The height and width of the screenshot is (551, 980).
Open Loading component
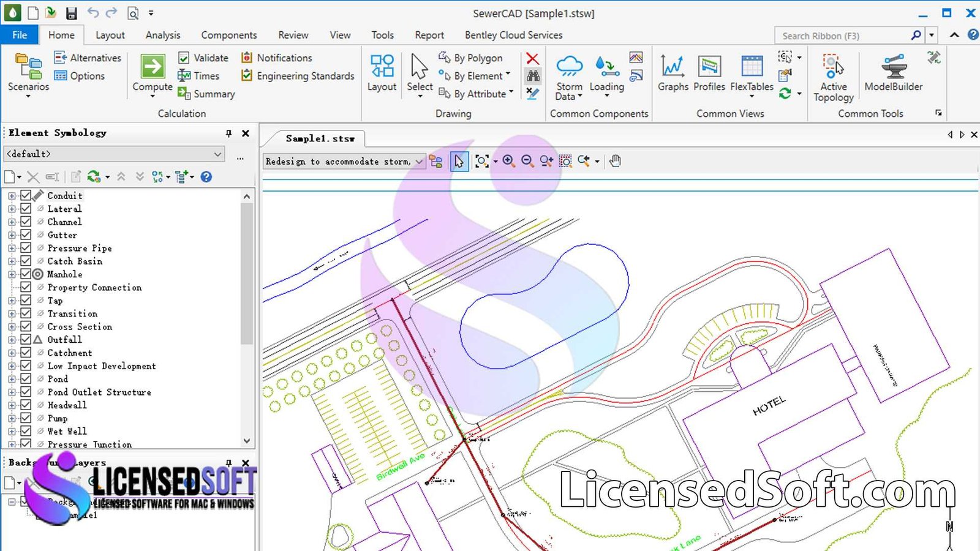[606, 75]
